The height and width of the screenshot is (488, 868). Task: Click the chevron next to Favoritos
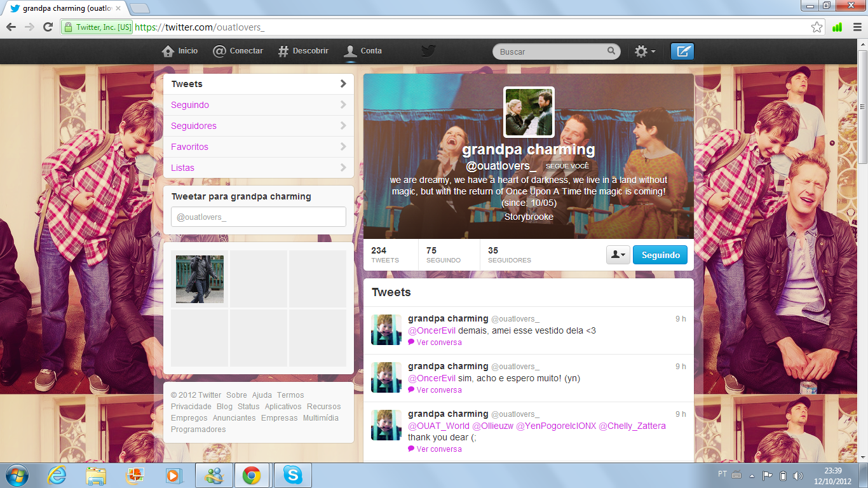343,147
